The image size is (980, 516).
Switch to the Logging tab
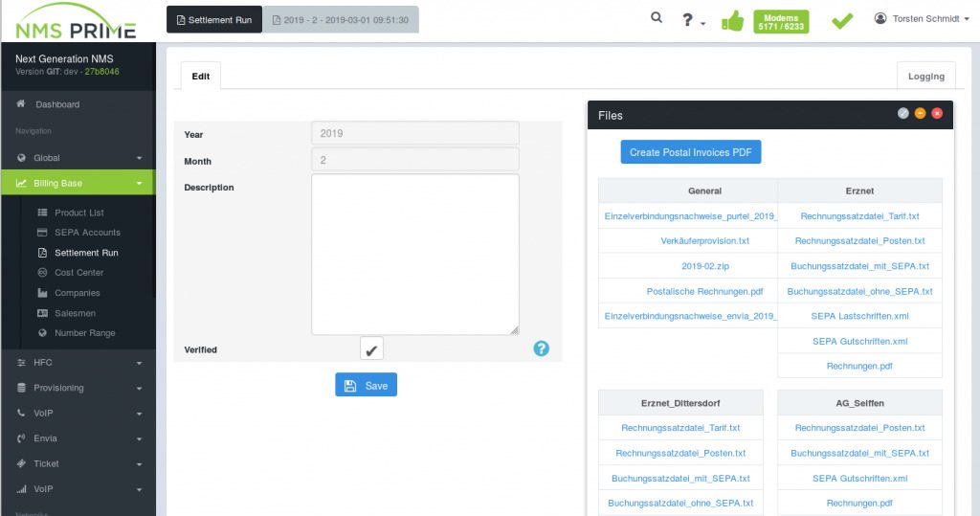[925, 77]
